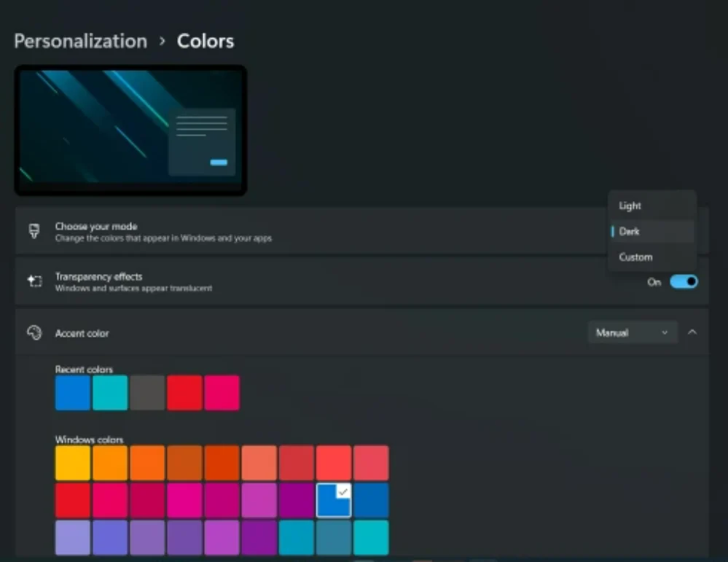Choose Dark from the mode list
Screen dimensions: 728x562
[652, 231]
